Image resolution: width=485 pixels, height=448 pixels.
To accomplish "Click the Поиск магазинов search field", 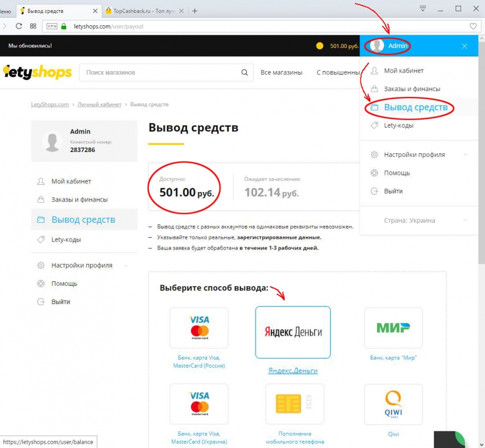I will 166,73.
